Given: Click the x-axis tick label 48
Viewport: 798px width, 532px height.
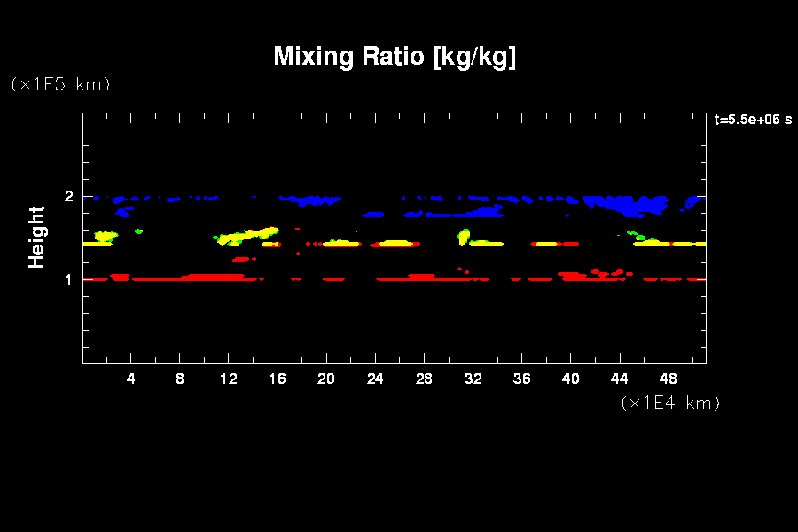Looking at the screenshot, I should (668, 379).
